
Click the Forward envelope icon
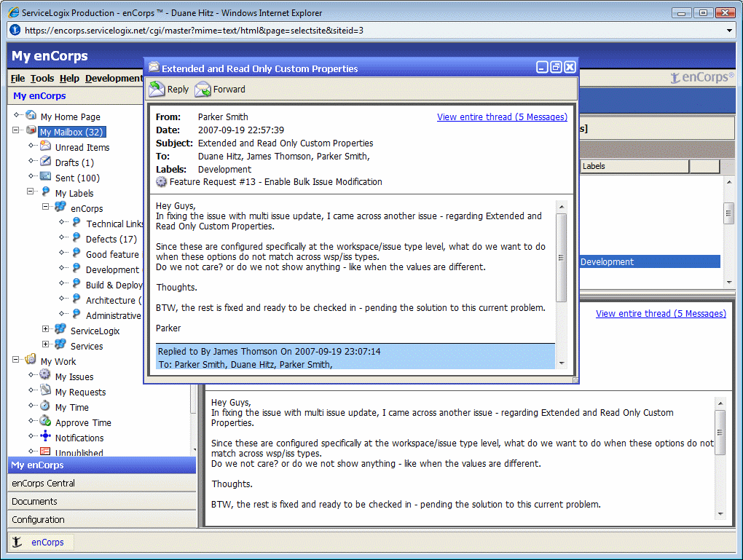point(203,89)
